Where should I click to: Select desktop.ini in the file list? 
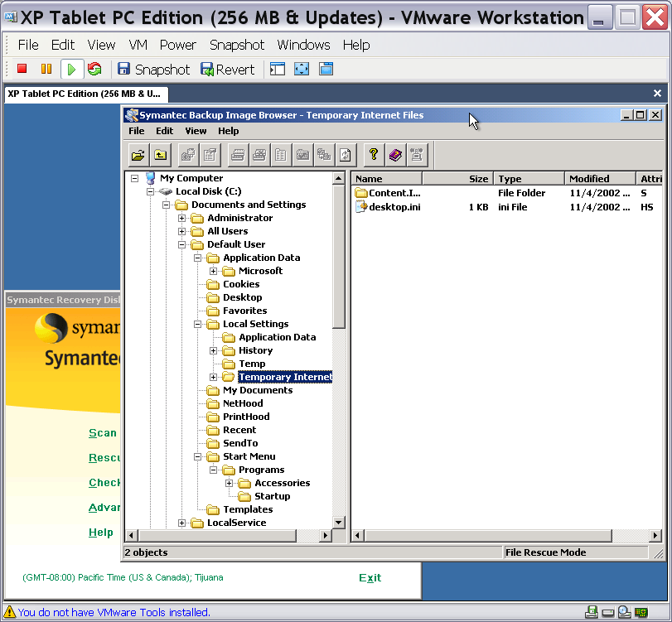(394, 207)
